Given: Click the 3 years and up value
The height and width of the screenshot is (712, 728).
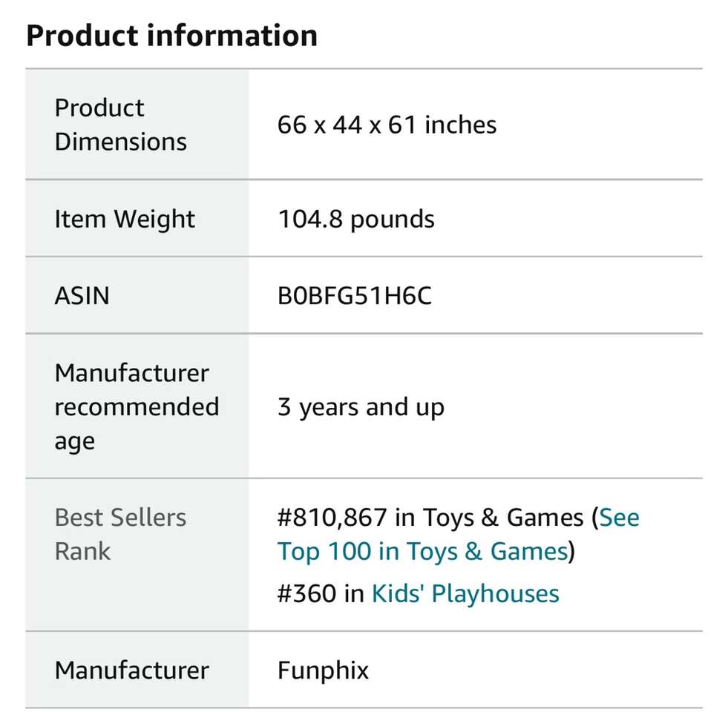Looking at the screenshot, I should coord(361,406).
